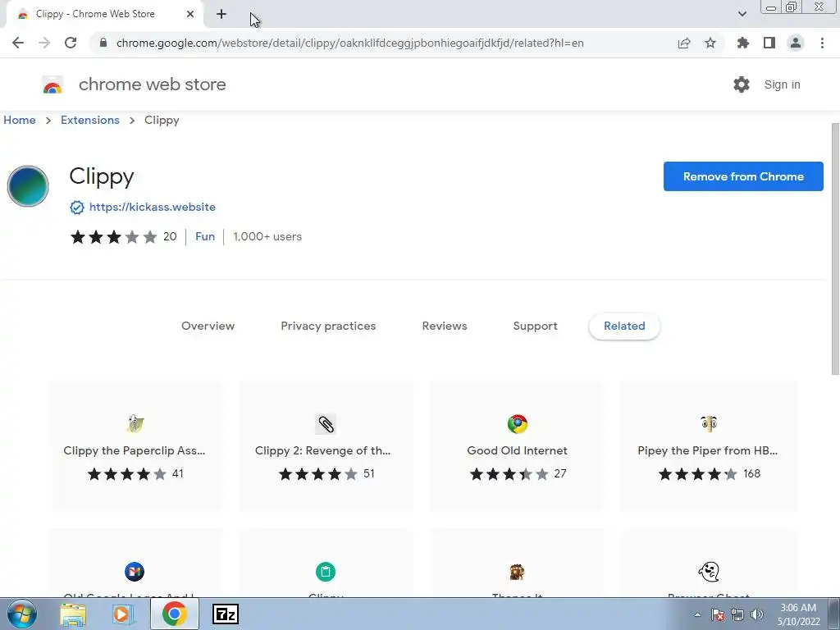The image size is (840, 630).
Task: Share this page using the share icon
Action: point(684,43)
